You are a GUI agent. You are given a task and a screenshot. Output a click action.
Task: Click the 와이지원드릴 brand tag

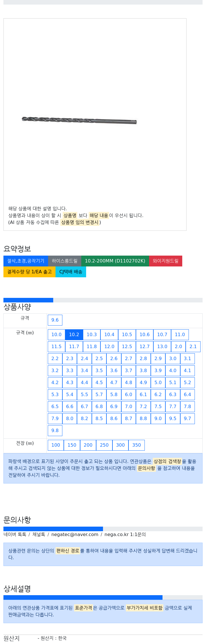[x=165, y=261]
